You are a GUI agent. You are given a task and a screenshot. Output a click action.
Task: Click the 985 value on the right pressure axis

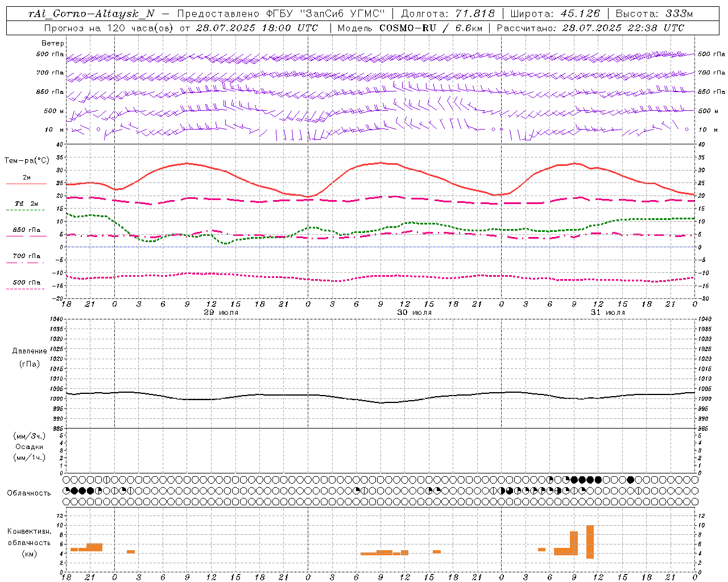click(x=704, y=429)
